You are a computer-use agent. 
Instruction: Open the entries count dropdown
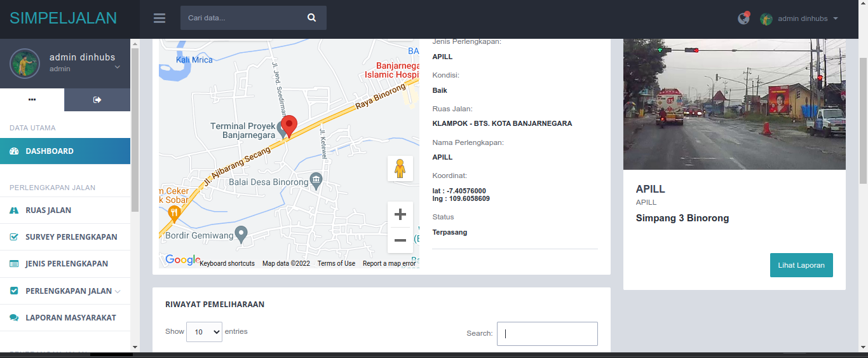[204, 332]
